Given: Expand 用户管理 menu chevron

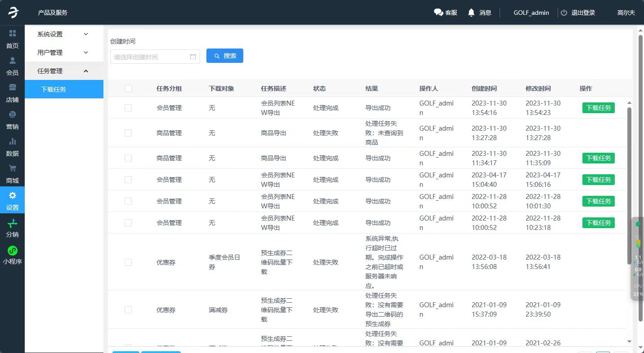Looking at the screenshot, I should coord(86,53).
